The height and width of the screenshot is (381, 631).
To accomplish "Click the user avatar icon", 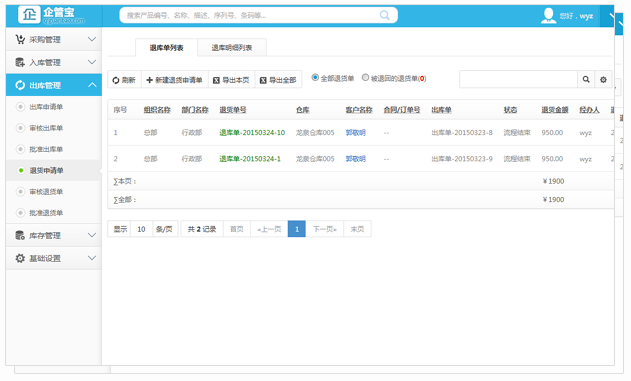I will click(x=548, y=15).
